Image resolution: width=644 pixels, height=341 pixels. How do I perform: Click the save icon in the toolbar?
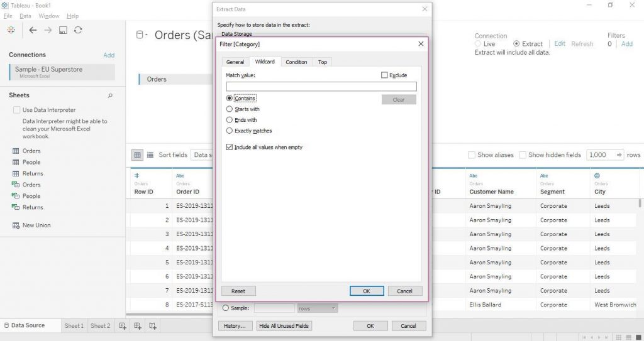pyautogui.click(x=63, y=30)
